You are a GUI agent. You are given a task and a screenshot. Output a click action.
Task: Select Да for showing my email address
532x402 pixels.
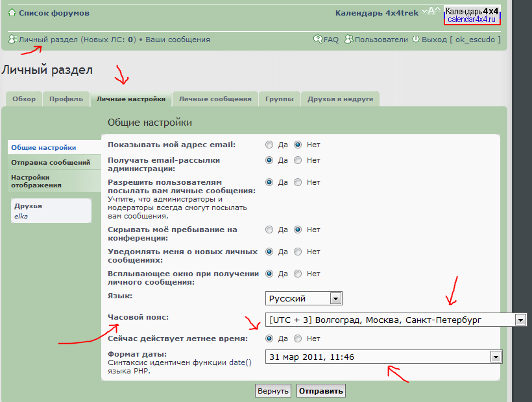click(x=269, y=145)
